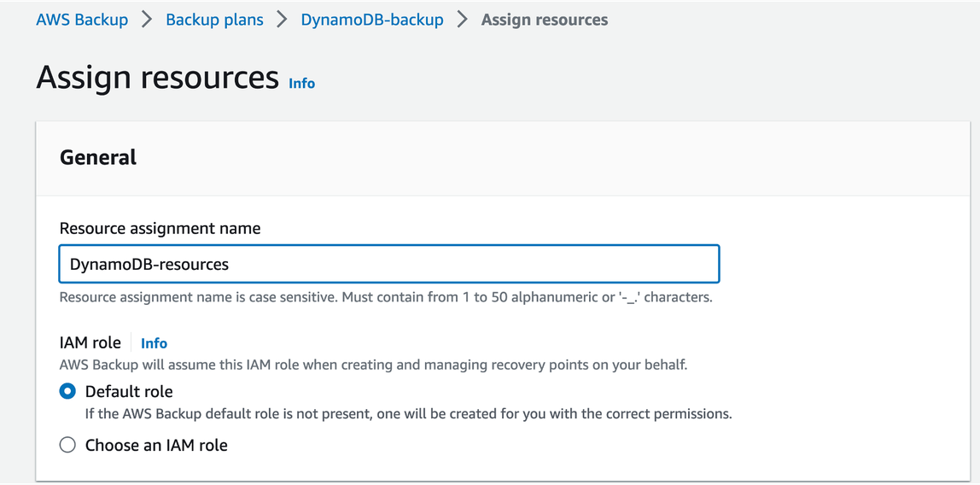Click the case sensitive name hint text
This screenshot has height=485, width=980.
[386, 297]
